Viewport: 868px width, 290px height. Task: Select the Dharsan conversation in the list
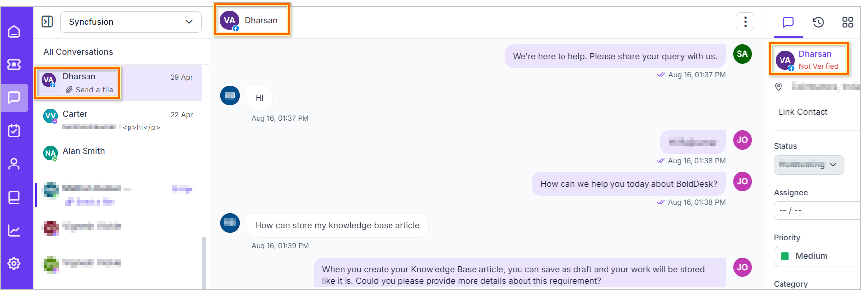click(x=118, y=83)
